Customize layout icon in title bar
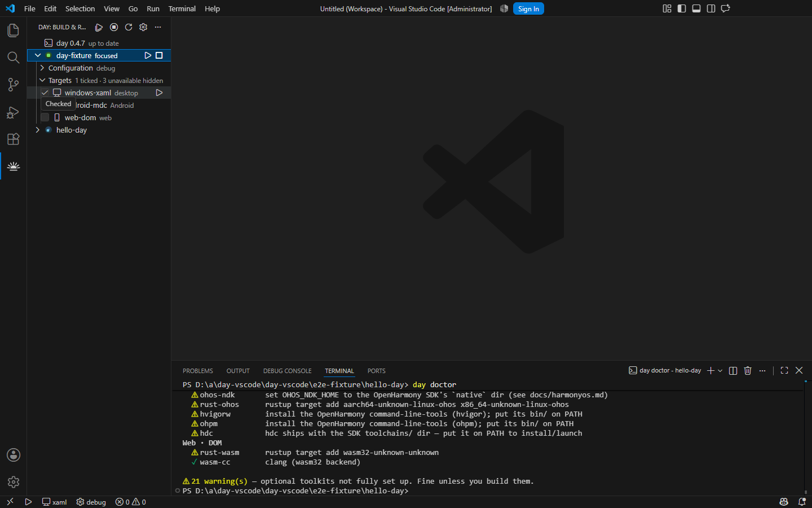The height and width of the screenshot is (508, 812). pyautogui.click(x=667, y=8)
